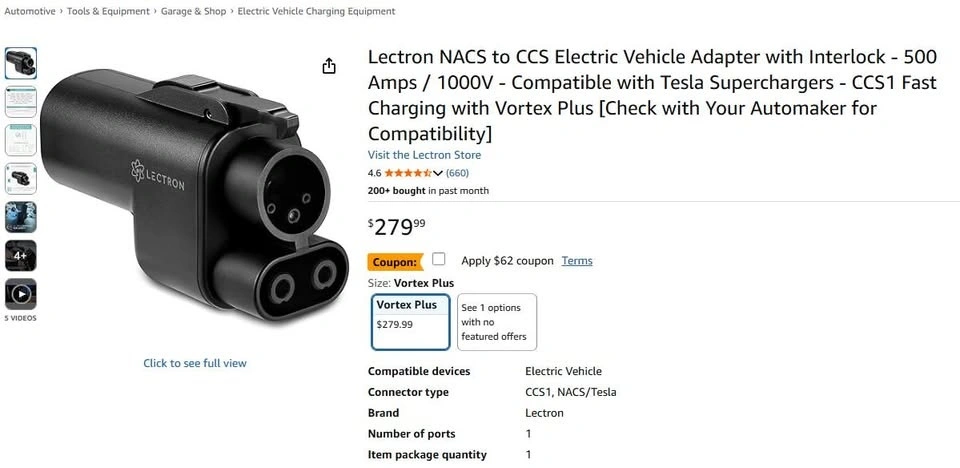Tick the Apply $62 coupon checkbox

(x=439, y=260)
